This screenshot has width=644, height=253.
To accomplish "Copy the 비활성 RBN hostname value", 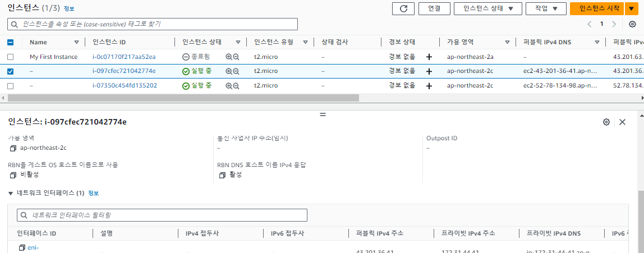I will point(13,175).
